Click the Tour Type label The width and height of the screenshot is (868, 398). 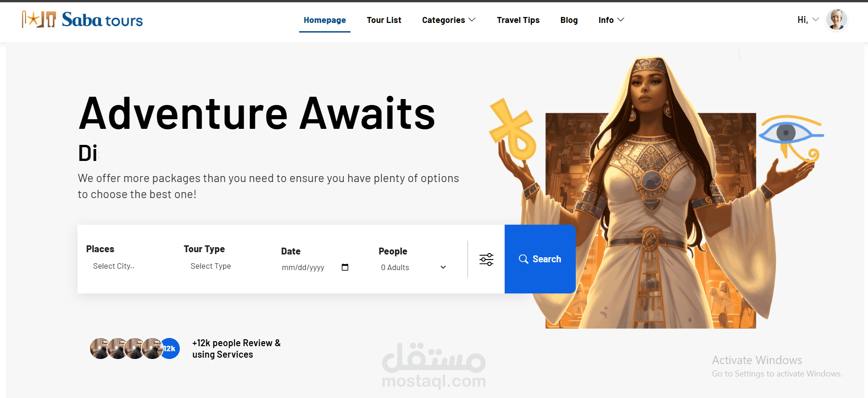coord(204,249)
